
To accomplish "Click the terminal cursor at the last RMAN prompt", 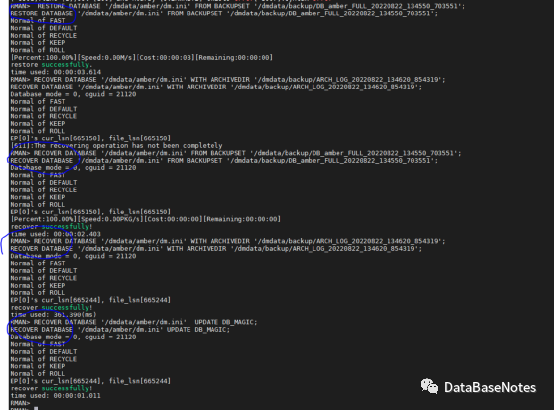I will (x=36, y=409).
